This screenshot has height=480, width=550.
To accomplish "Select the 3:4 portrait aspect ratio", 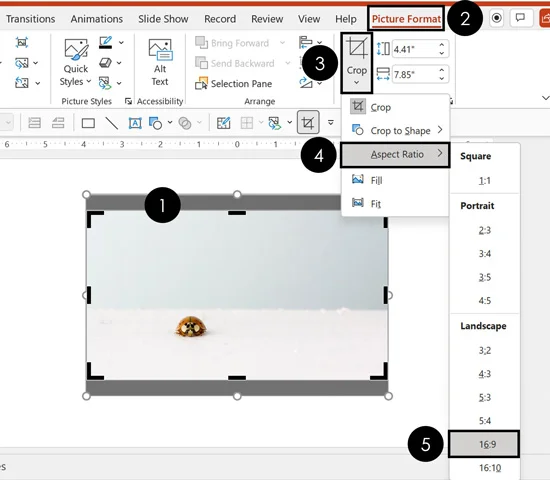I will point(484,254).
